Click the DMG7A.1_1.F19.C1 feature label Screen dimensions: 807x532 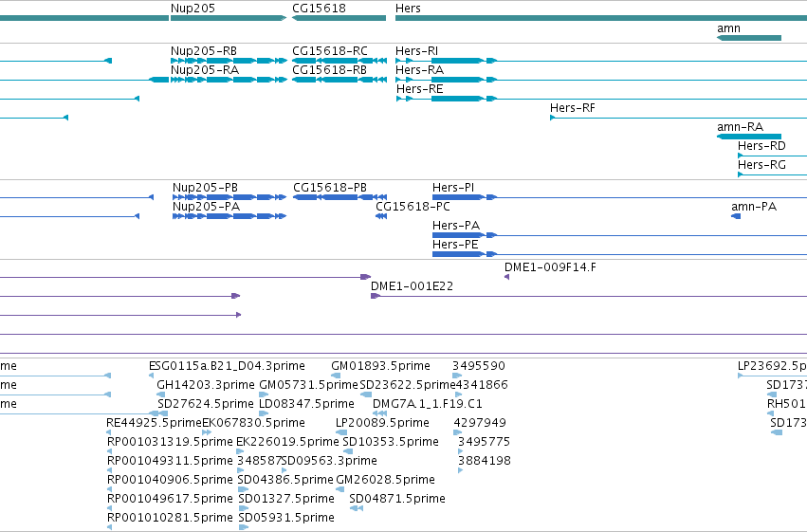tap(427, 404)
